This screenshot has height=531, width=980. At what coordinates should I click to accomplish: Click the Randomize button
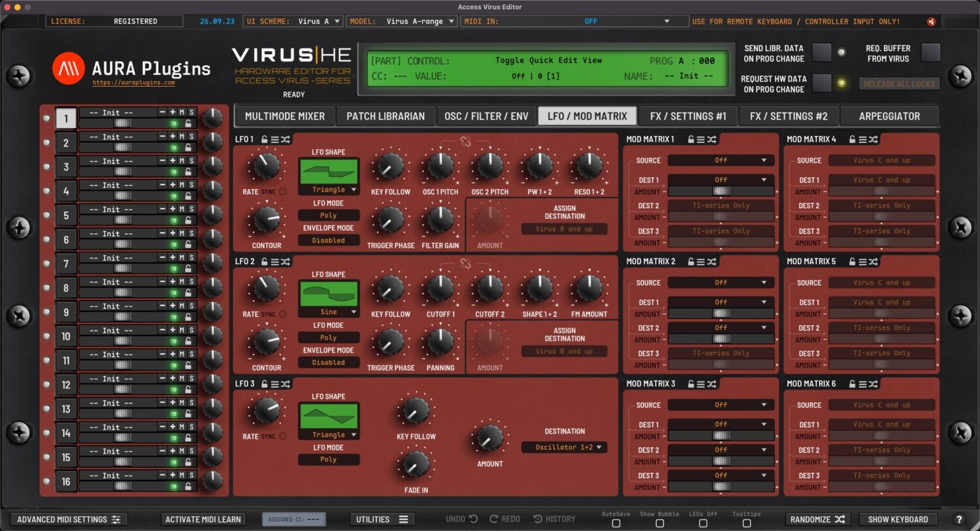click(x=817, y=519)
